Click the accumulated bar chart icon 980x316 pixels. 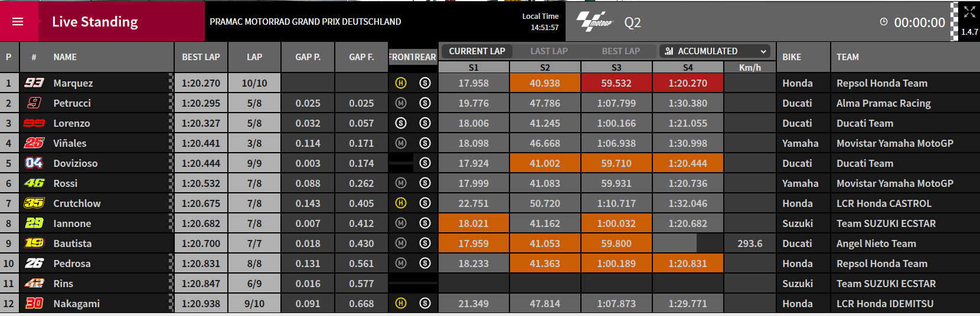pyautogui.click(x=669, y=51)
